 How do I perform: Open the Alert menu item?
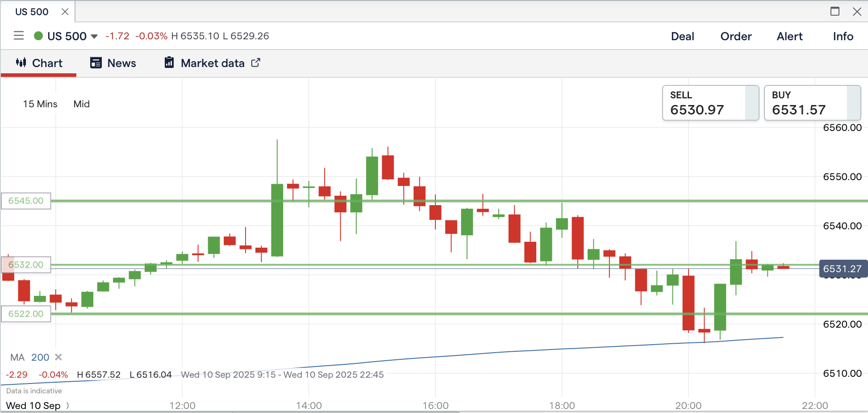coord(789,36)
